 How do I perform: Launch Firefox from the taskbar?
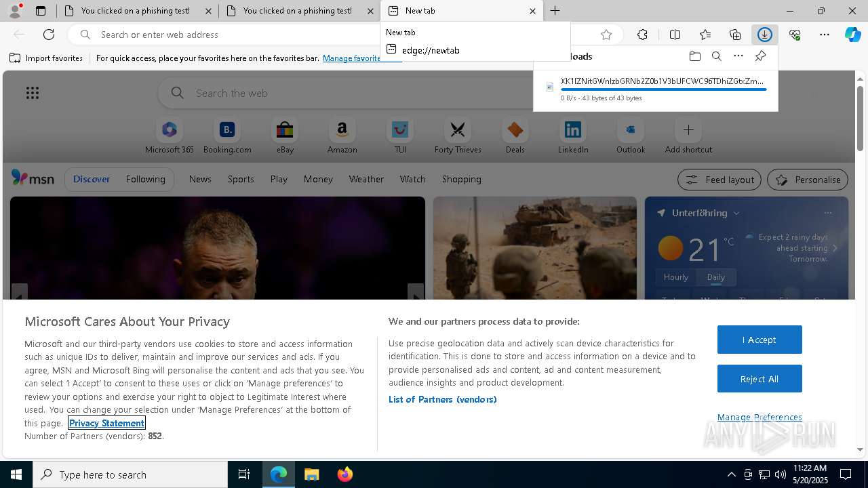[x=345, y=474]
